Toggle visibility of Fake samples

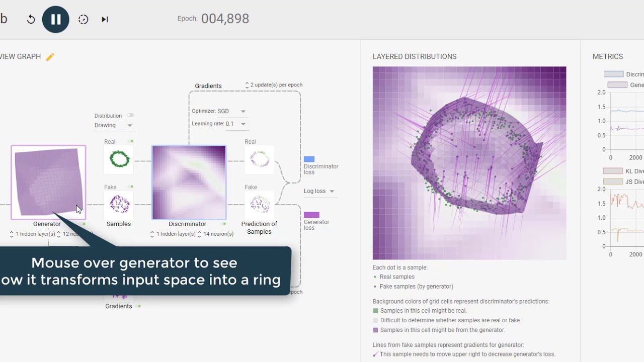pos(130,187)
